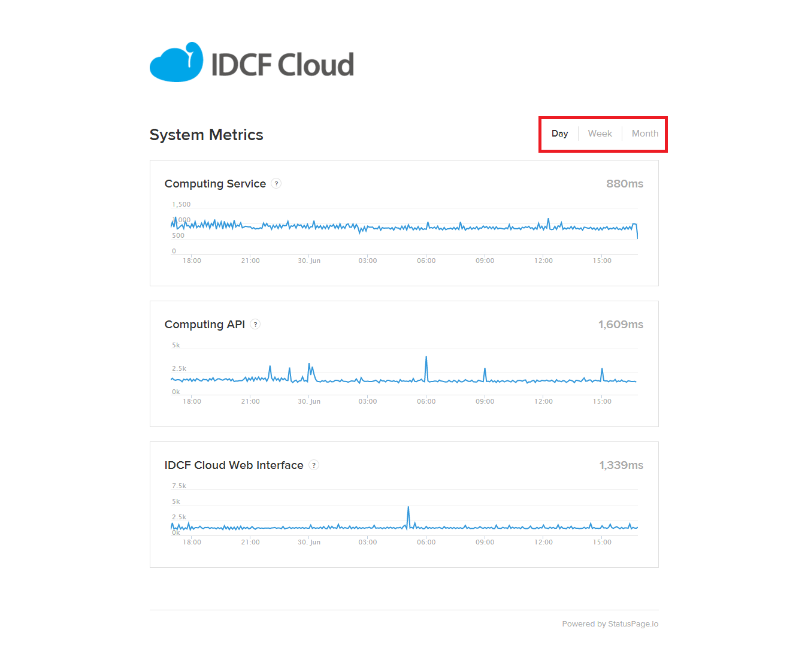The height and width of the screenshot is (672, 808).
Task: Select the Day time range tab
Action: (x=559, y=134)
